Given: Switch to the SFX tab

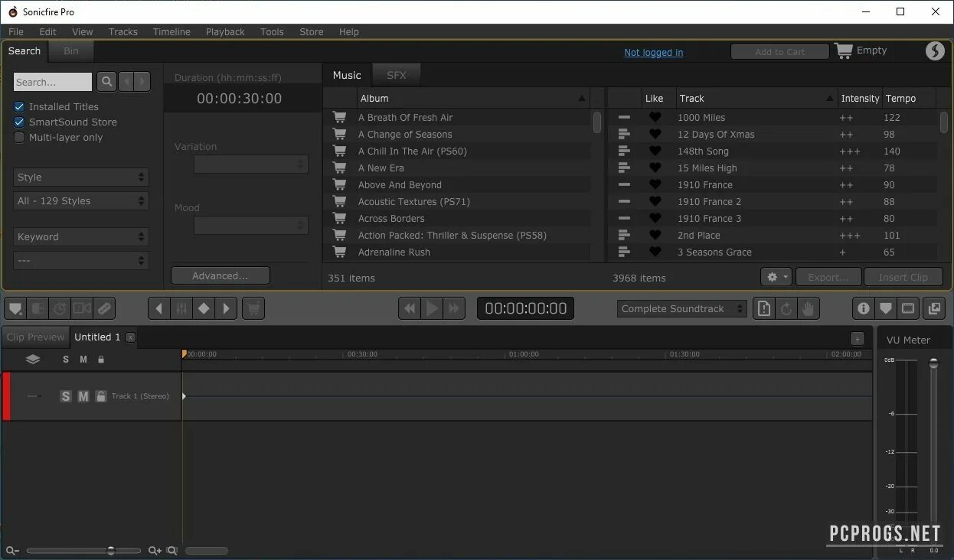Looking at the screenshot, I should click(x=397, y=75).
